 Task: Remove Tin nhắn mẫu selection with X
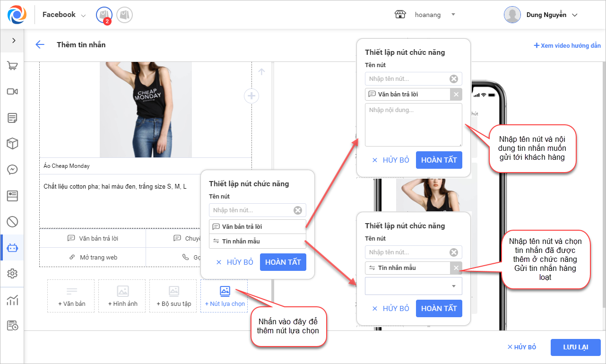pyautogui.click(x=456, y=268)
